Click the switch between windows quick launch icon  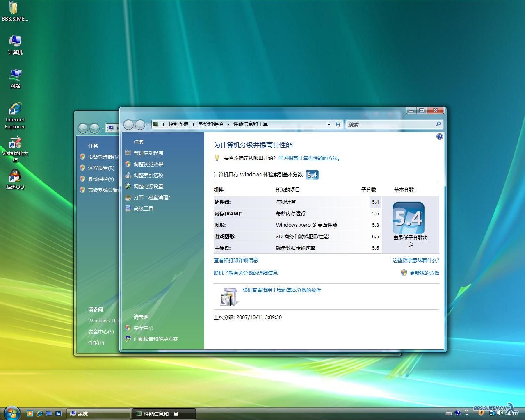point(58,413)
